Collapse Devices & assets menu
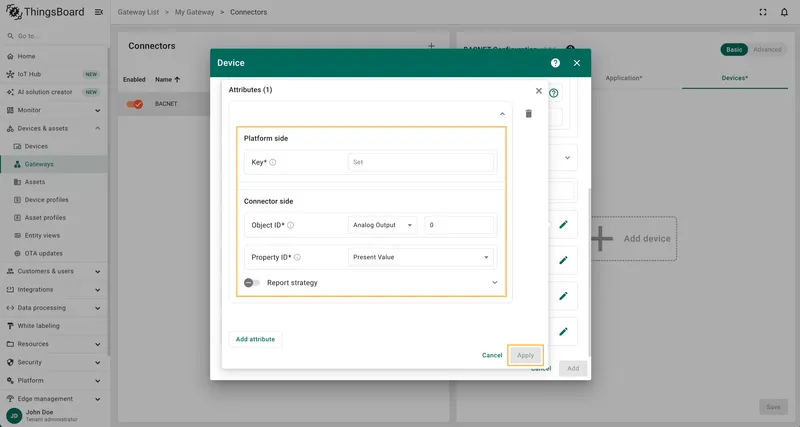 (x=97, y=128)
